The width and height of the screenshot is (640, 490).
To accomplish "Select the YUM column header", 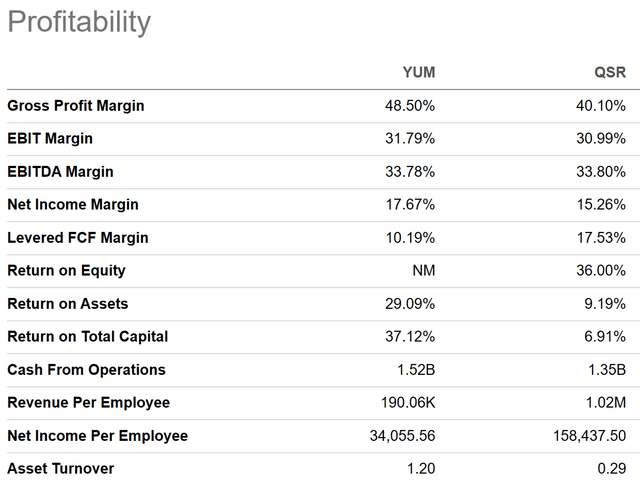I will point(418,72).
